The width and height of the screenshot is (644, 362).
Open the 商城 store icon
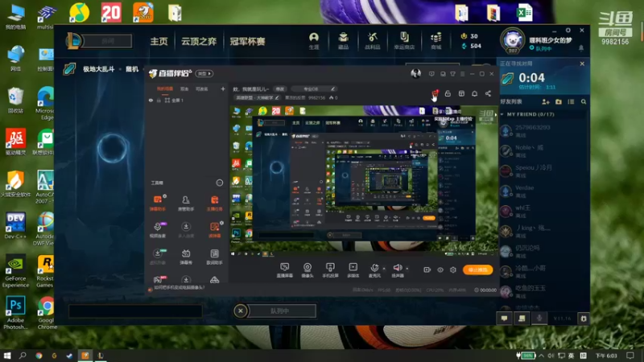[x=436, y=41]
